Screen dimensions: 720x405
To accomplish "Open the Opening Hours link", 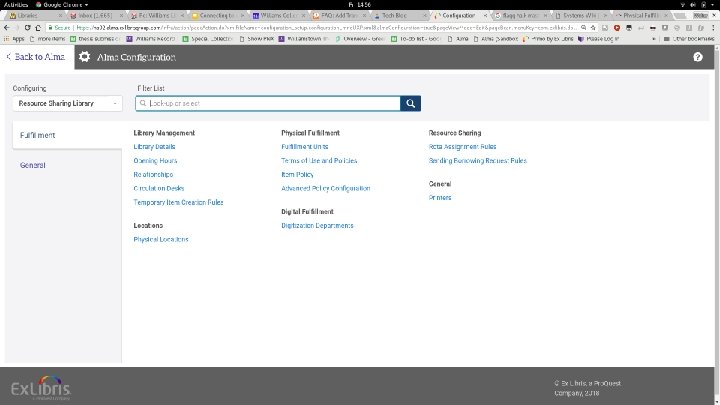I will coord(155,161).
